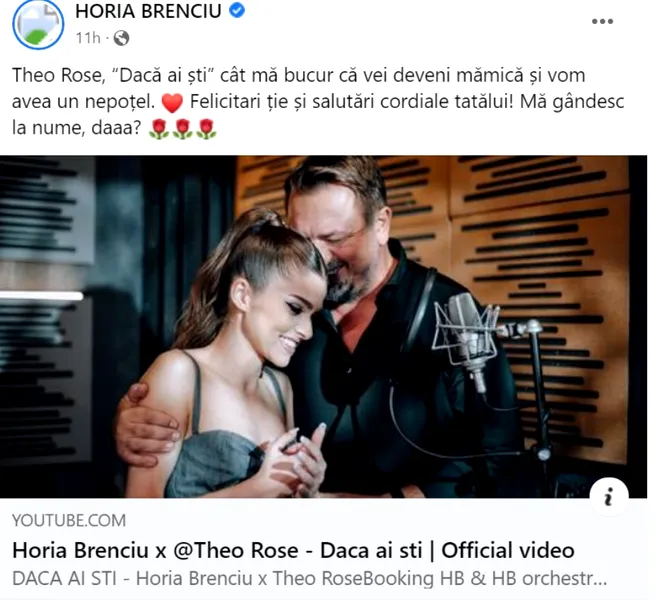
Task: Click the middle rose emoji in the post
Action: (183, 129)
